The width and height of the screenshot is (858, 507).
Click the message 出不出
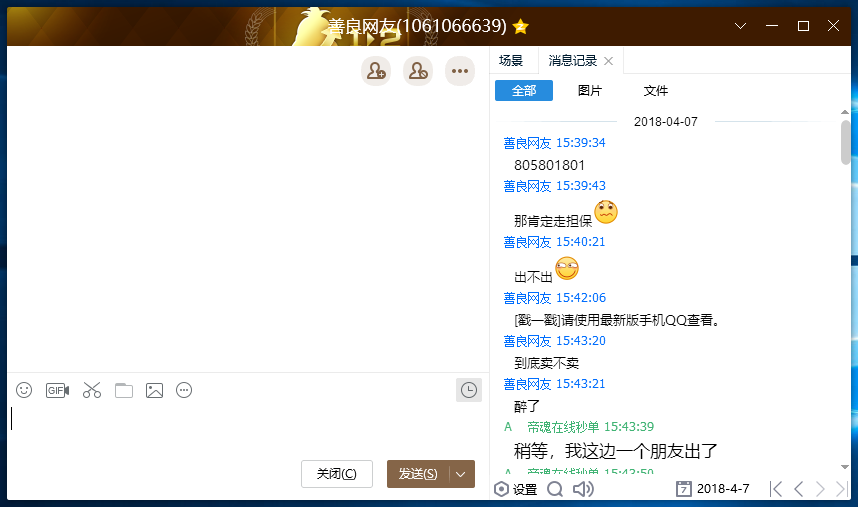coord(533,277)
